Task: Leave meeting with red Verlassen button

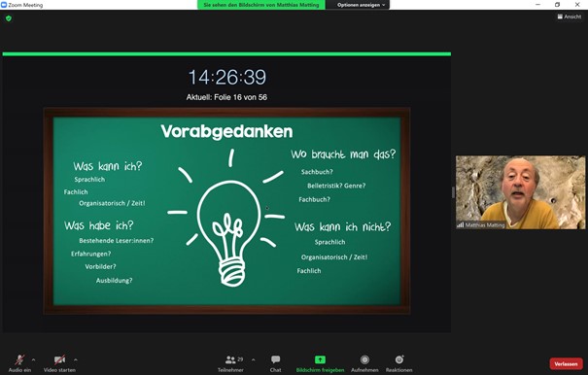Action: point(566,363)
